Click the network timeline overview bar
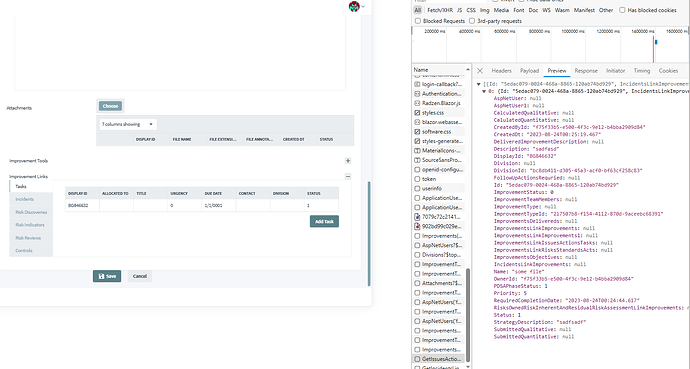This screenshot has height=369, width=690. pyautogui.click(x=551, y=45)
